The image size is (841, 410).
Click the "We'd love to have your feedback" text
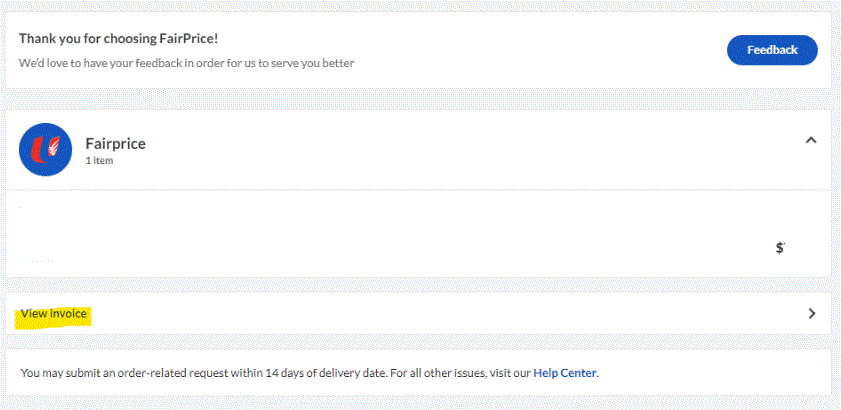pos(130,63)
